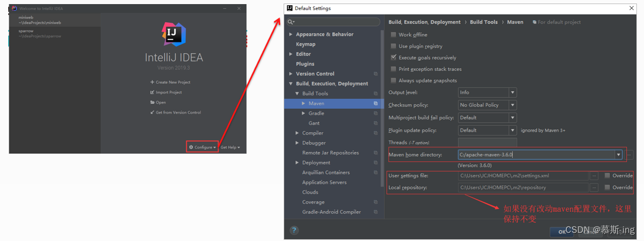Select Application Servers settings item
Image resolution: width=644 pixels, height=241 pixels.
pyautogui.click(x=325, y=183)
